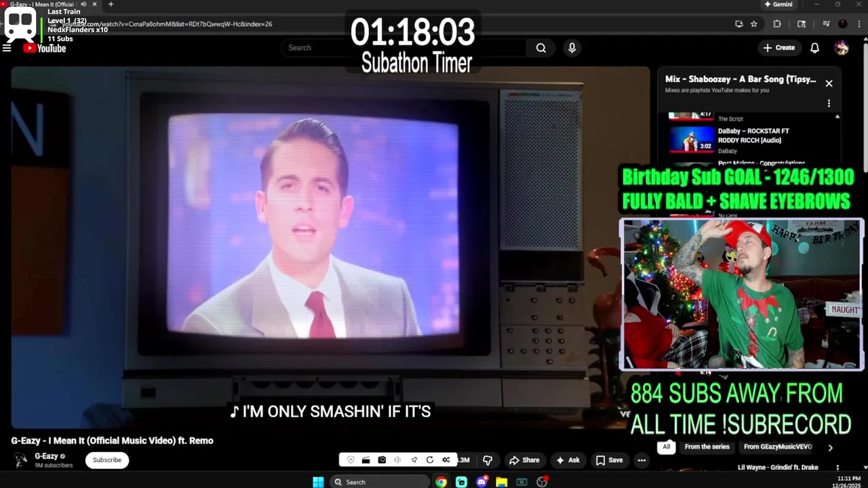This screenshot has height=488, width=868.
Task: Click the Windows taskbar search box
Action: pos(380,482)
